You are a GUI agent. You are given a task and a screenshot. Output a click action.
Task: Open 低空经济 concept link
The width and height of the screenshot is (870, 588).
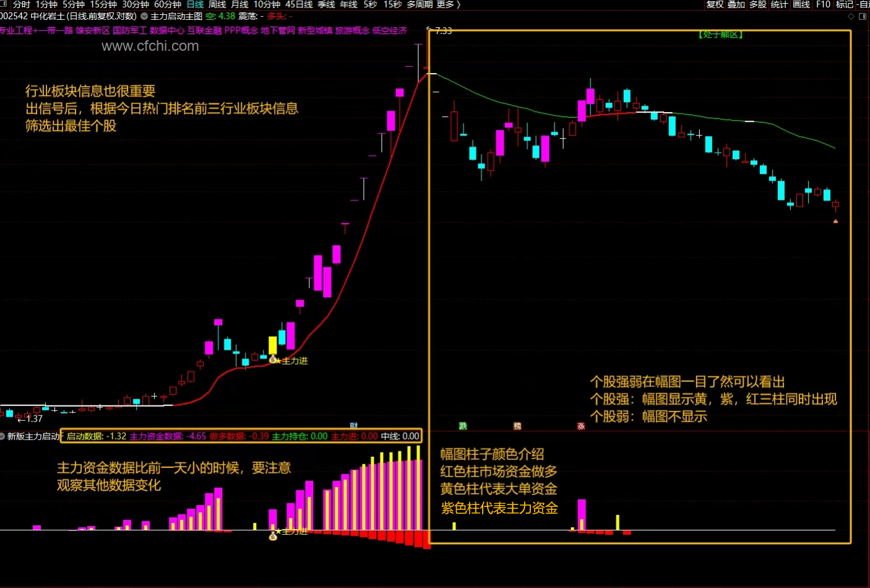pos(389,30)
